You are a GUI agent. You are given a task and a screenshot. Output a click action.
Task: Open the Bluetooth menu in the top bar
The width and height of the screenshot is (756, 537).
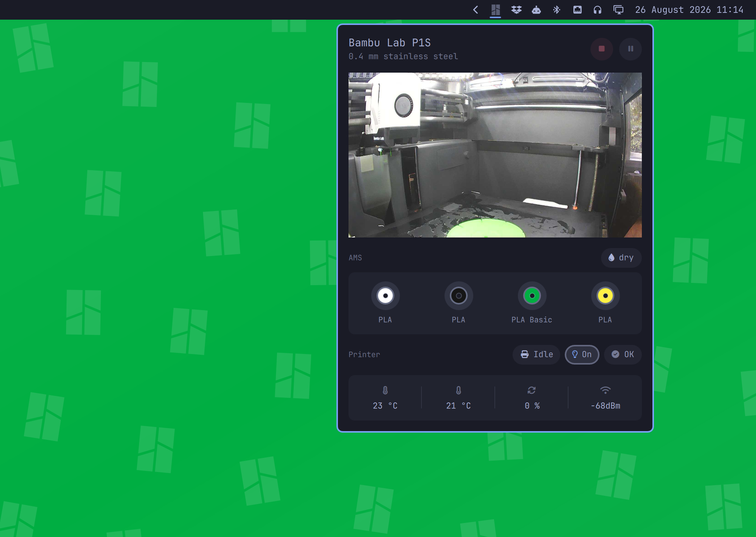tap(557, 9)
